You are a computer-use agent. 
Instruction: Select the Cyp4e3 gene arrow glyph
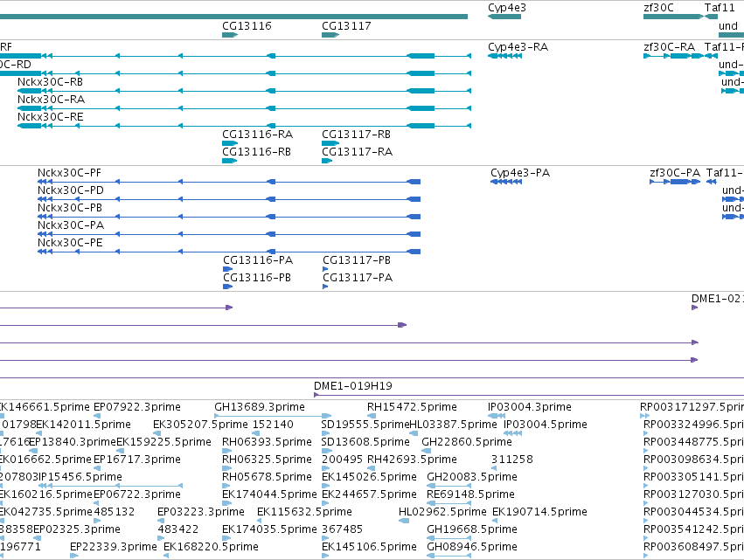[504, 17]
